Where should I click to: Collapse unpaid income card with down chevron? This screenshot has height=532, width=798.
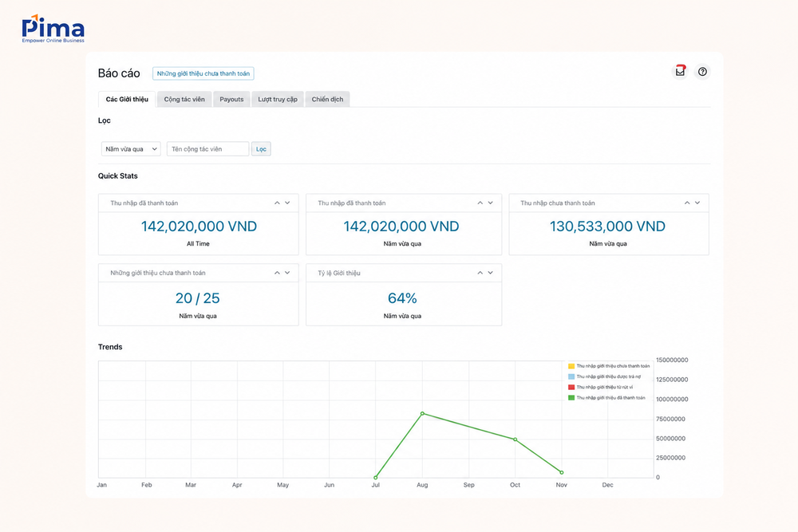697,203
